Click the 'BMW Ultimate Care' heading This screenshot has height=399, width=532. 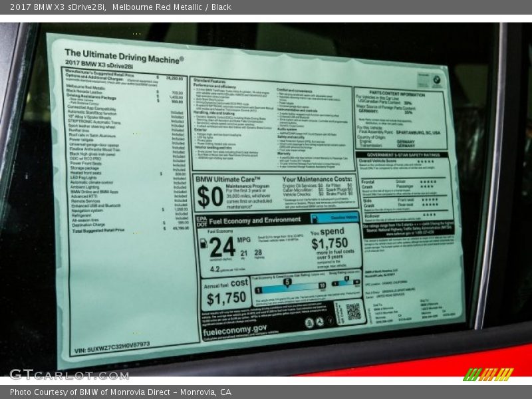227,179
